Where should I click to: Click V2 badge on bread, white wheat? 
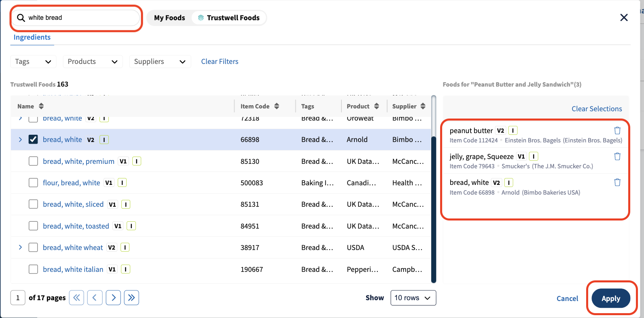[x=112, y=247]
